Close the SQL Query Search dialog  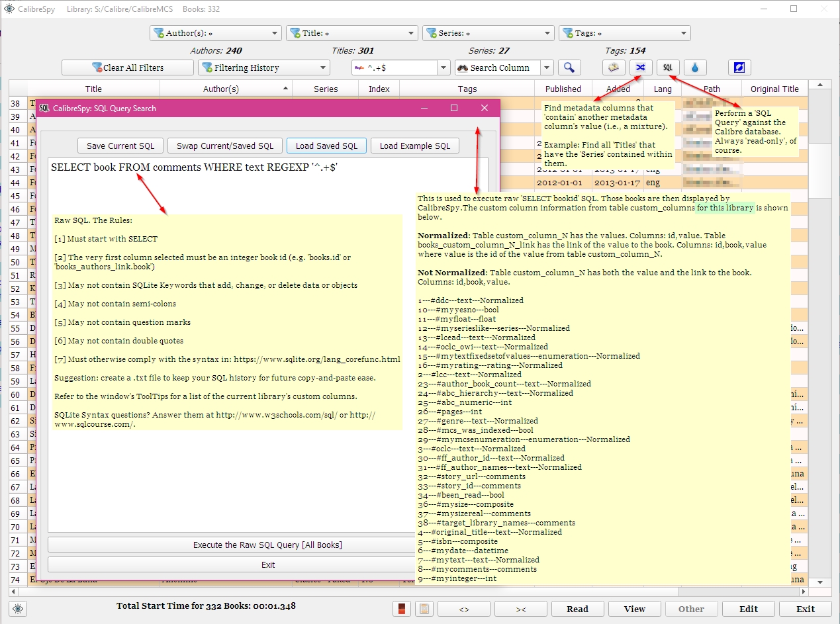(x=485, y=108)
